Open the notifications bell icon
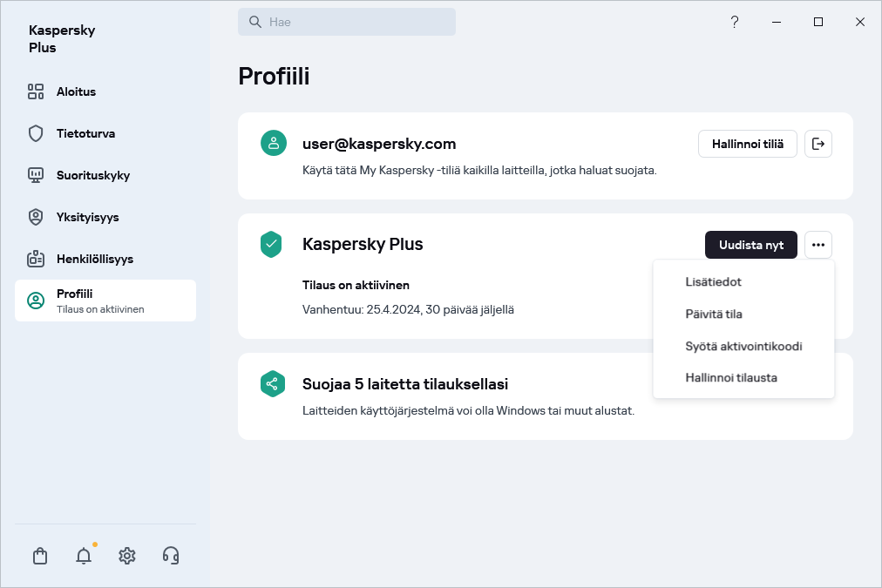This screenshot has width=882, height=588. pos(84,556)
